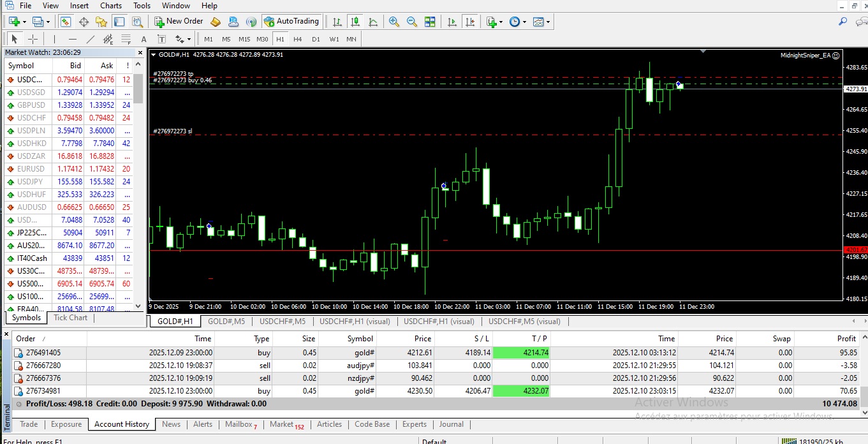
Task: Select the Crosshair tool
Action: point(33,39)
